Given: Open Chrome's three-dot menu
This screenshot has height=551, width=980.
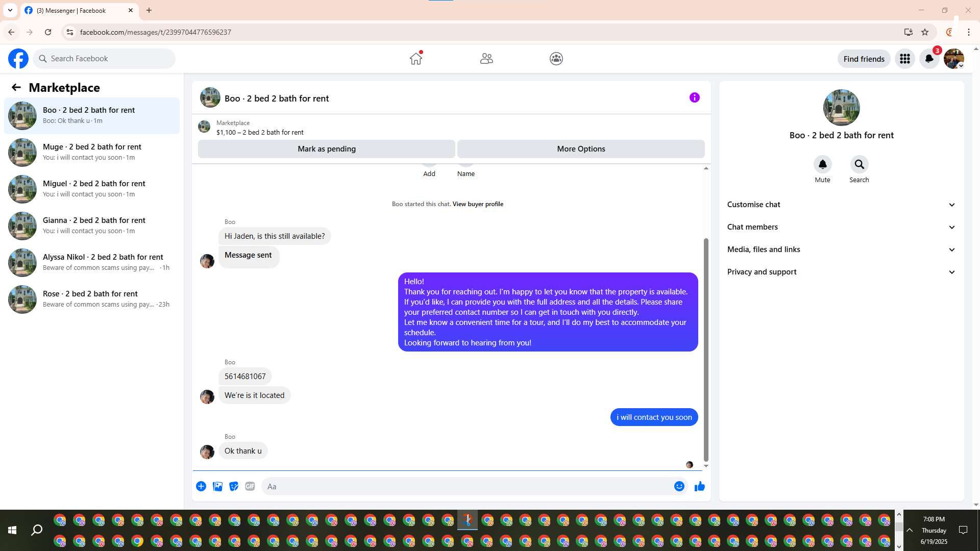Looking at the screenshot, I should coord(969,32).
